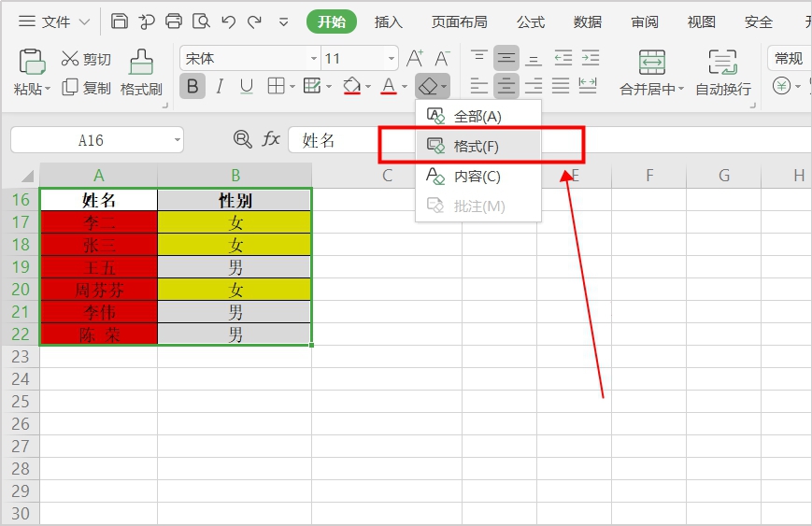The image size is (812, 526).
Task: Open the Paste (粘贴) dropdown arrow
Action: point(48,89)
